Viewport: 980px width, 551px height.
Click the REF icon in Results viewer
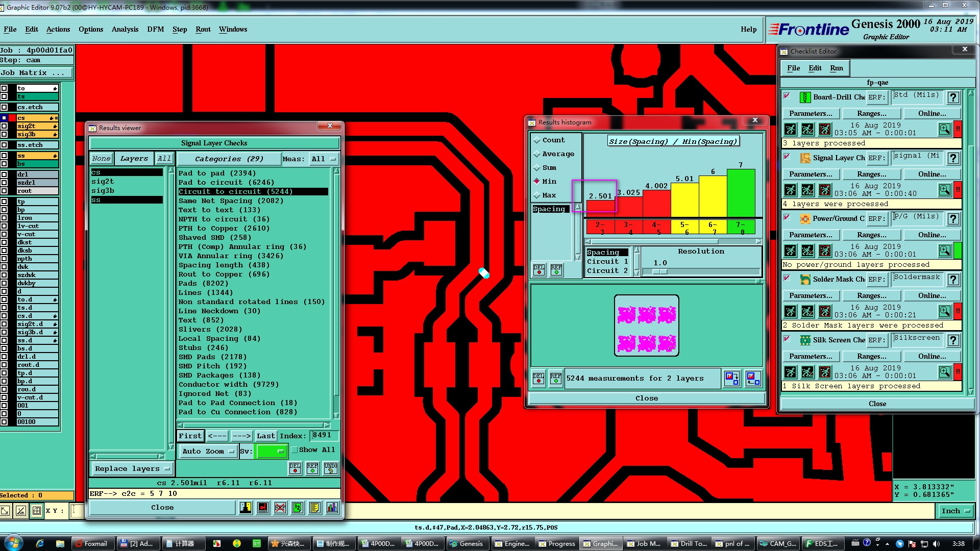point(312,468)
